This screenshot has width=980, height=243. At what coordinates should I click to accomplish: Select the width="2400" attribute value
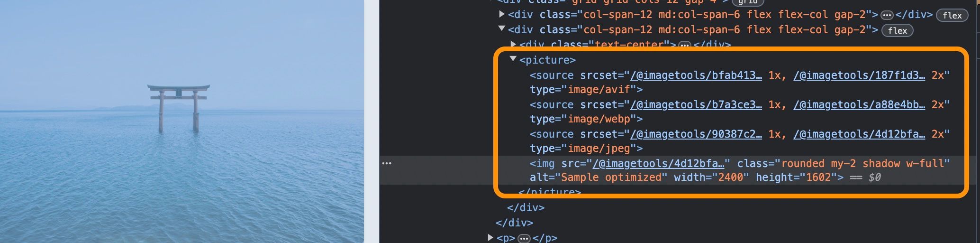point(730,177)
